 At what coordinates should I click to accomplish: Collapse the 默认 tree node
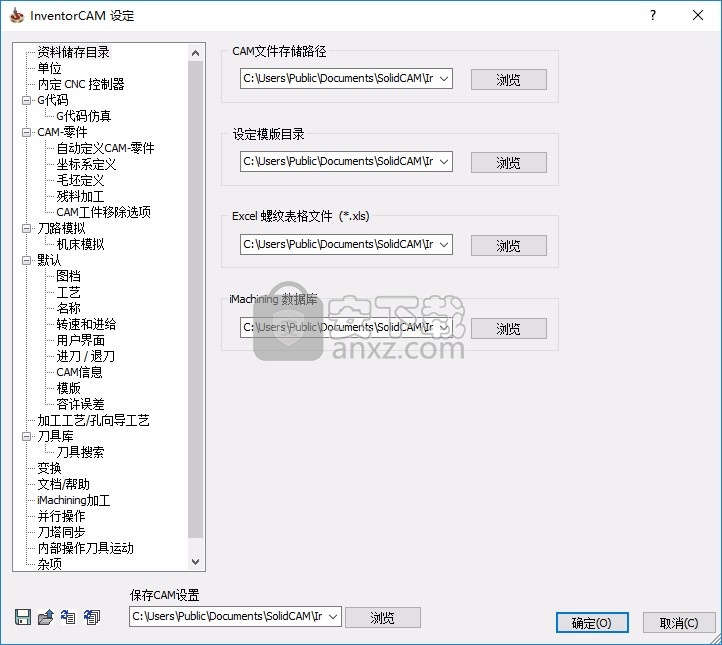tap(27, 260)
